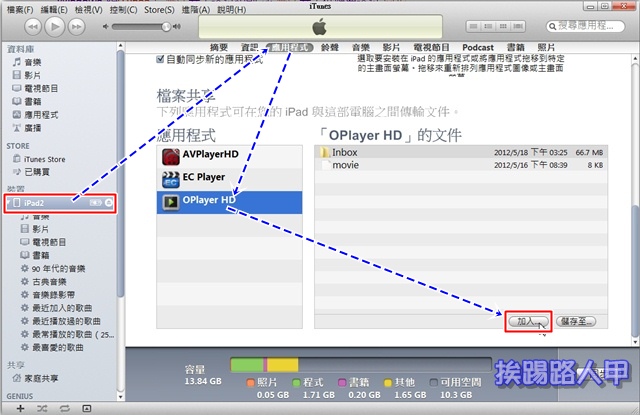
Task: Open the 編輯(E) menu
Action: pyautogui.click(x=54, y=10)
